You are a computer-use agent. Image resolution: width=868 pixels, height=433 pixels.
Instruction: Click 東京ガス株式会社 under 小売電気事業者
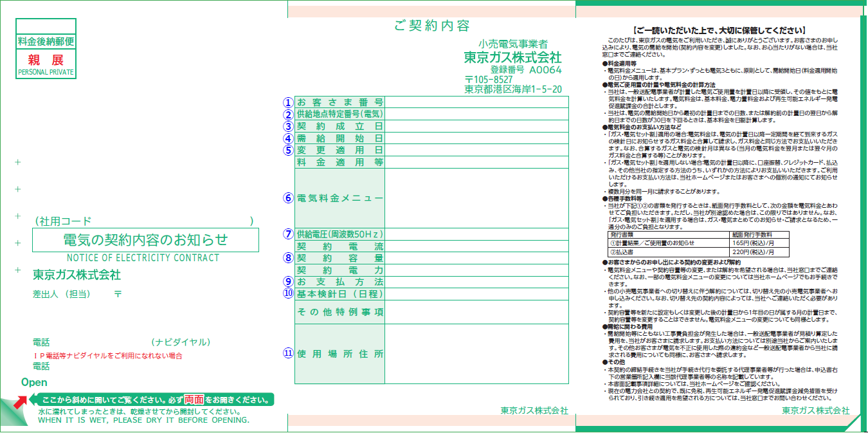tap(513, 57)
